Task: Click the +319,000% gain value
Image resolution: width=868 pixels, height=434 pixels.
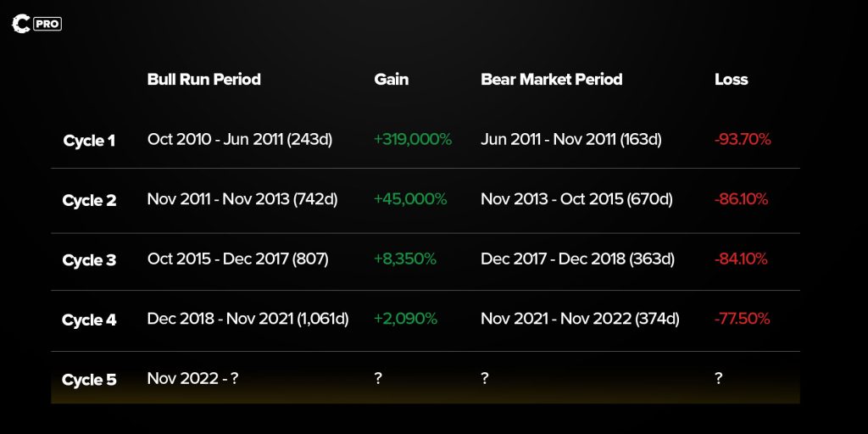Action: click(413, 140)
